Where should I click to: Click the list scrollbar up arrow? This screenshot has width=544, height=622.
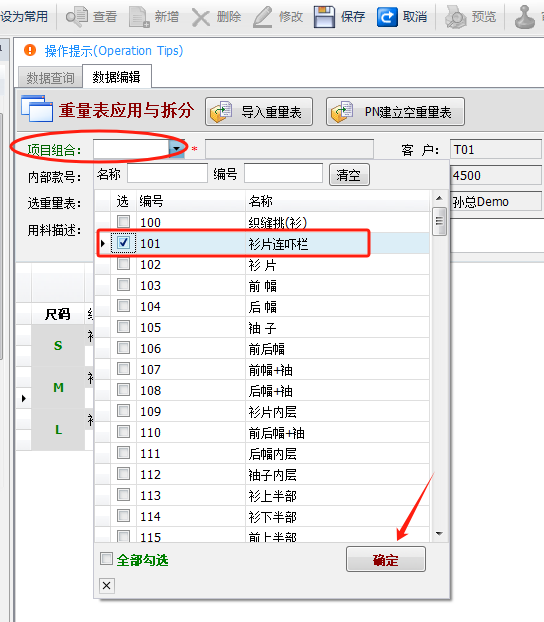[x=439, y=198]
